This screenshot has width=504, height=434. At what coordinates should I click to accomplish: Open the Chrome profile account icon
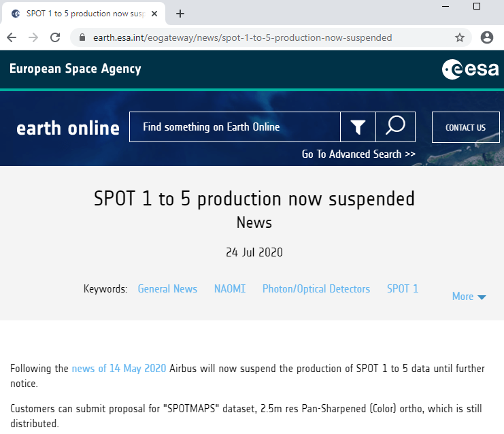486,37
